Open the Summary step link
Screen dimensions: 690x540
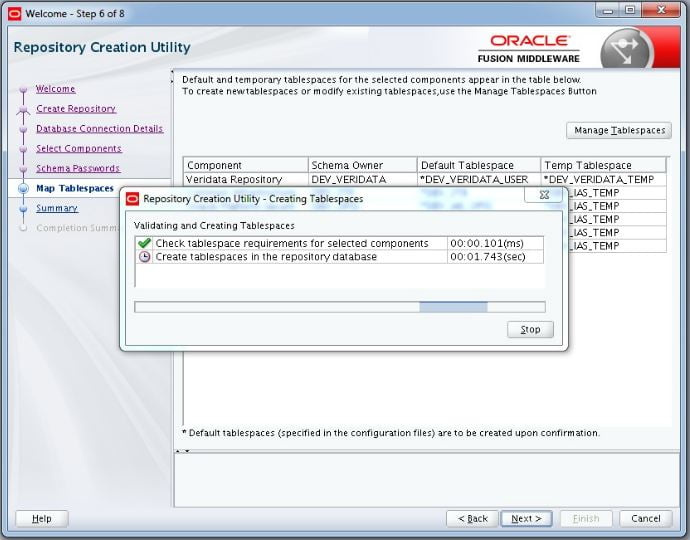pos(57,208)
